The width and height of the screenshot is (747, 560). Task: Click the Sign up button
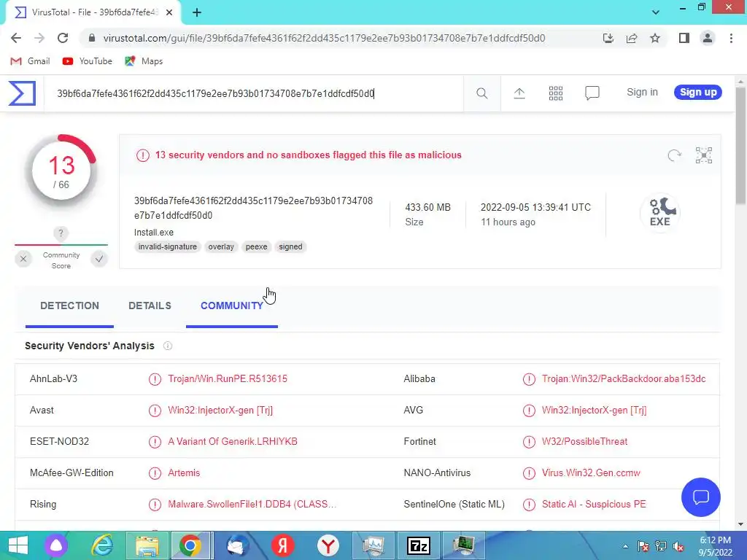pos(698,93)
